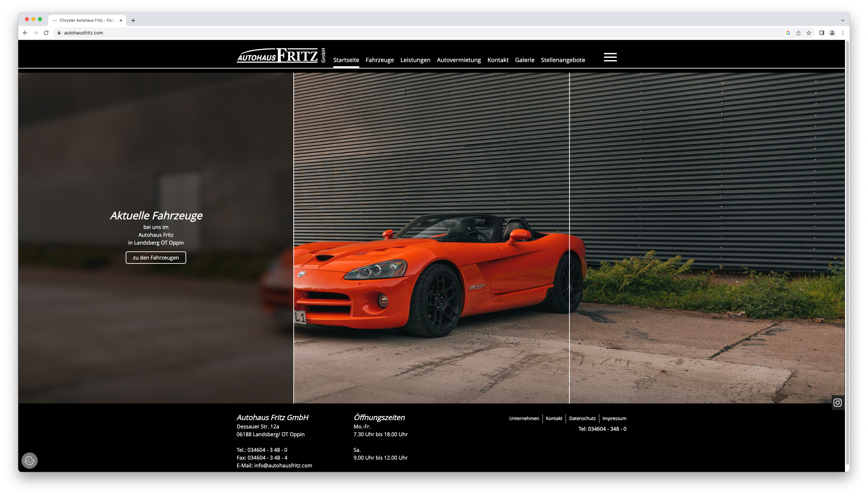Image resolution: width=868 pixels, height=496 pixels.
Task: Select the Autovermietung menu item
Action: click(x=459, y=60)
